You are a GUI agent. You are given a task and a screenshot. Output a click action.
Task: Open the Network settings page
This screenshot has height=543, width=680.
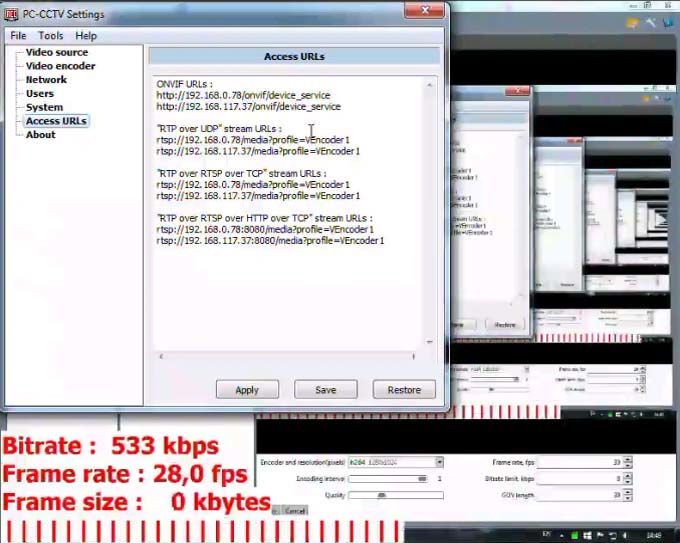point(46,80)
